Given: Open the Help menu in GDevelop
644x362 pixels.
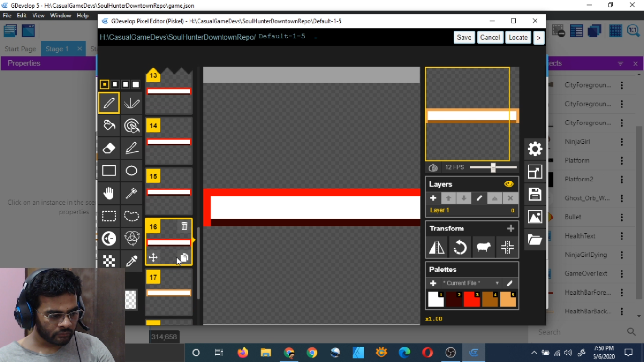Looking at the screenshot, I should pyautogui.click(x=83, y=16).
